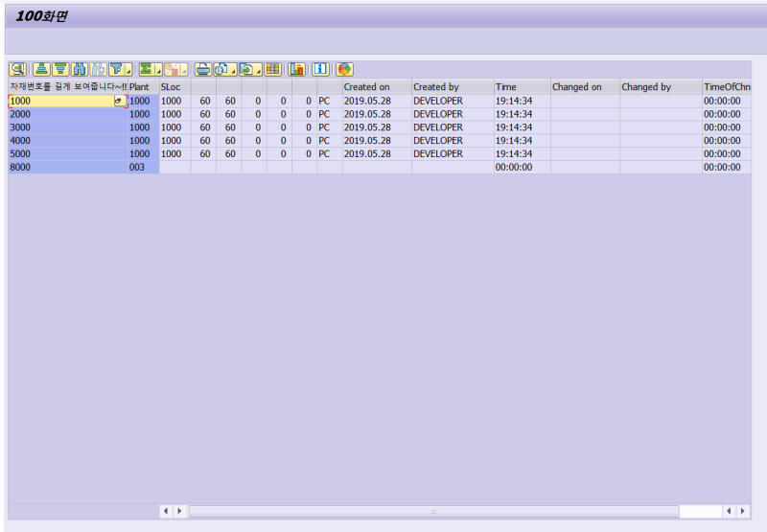The height and width of the screenshot is (532, 767).
Task: Click the Find Next binoculars icon
Action: [x=99, y=69]
